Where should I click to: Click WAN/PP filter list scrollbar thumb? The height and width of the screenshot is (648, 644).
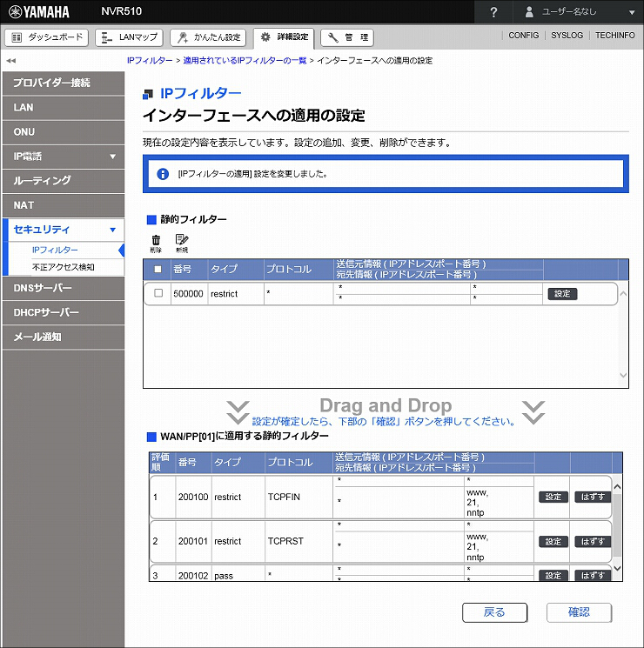tap(617, 524)
